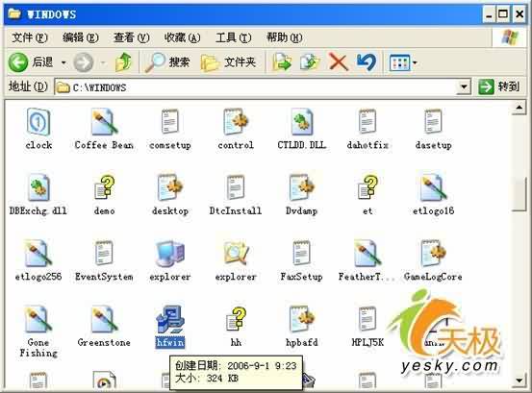Click the green Back arrow button

18,62
